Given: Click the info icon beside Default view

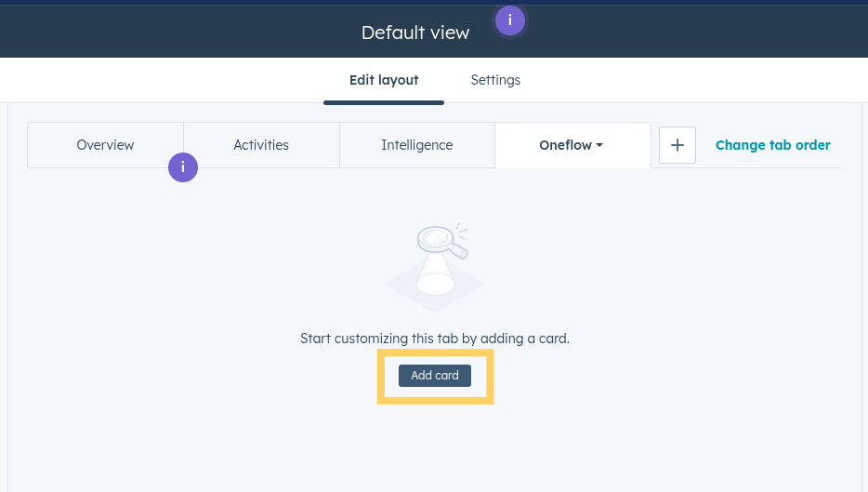Looking at the screenshot, I should pyautogui.click(x=510, y=20).
